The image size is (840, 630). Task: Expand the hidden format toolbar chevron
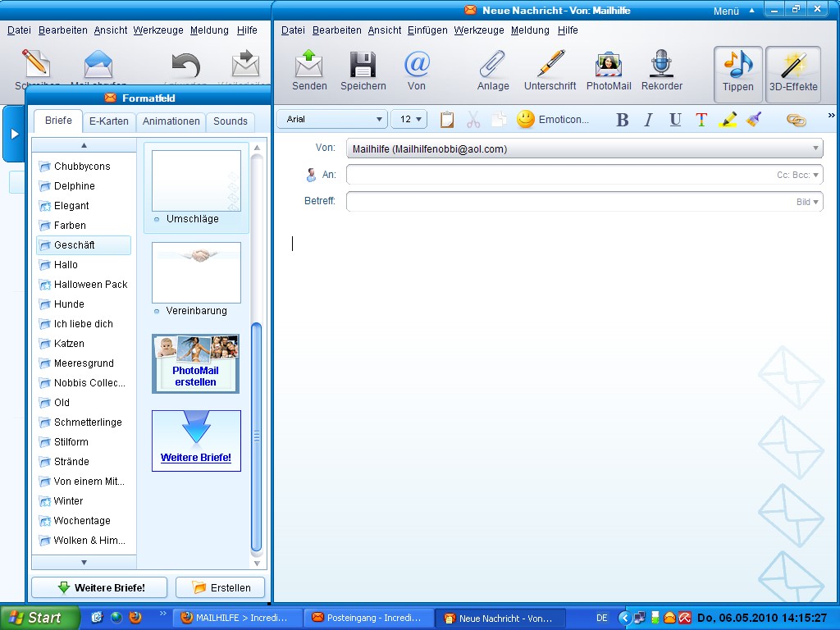click(831, 115)
